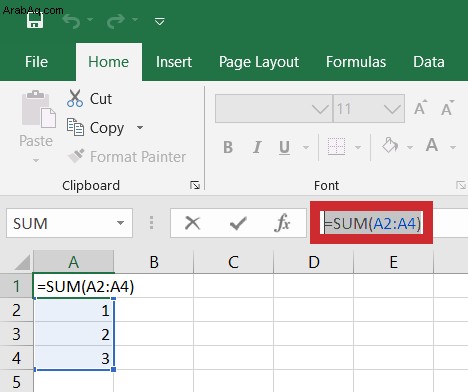Click the Copy icon in Clipboard group
Viewport: 468px width, 392px height.
coord(75,127)
